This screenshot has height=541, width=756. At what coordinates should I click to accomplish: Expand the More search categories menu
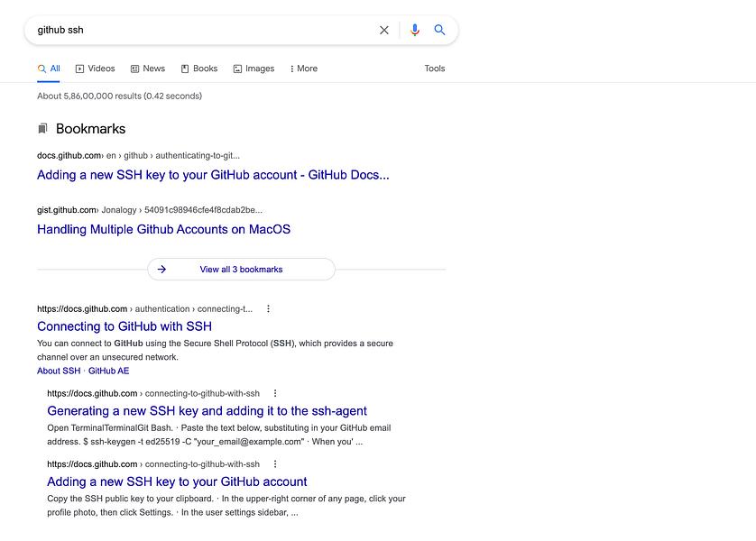(x=304, y=69)
